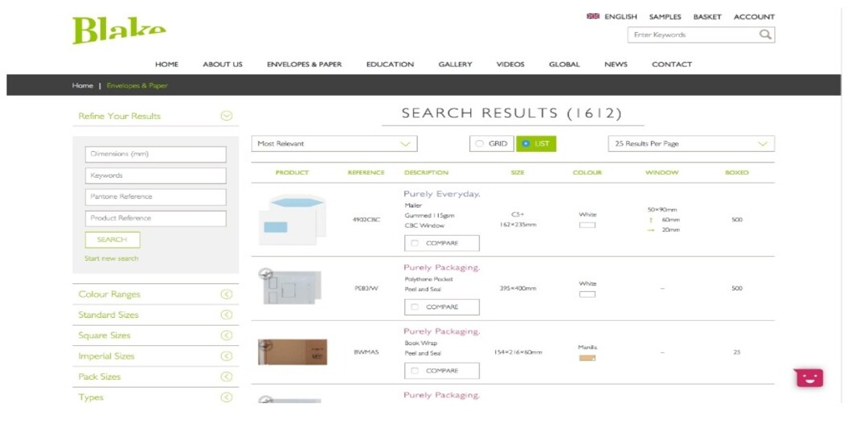Image resolution: width=868 pixels, height=436 pixels.
Task: Focus the Pantone Reference field
Action: tap(156, 196)
